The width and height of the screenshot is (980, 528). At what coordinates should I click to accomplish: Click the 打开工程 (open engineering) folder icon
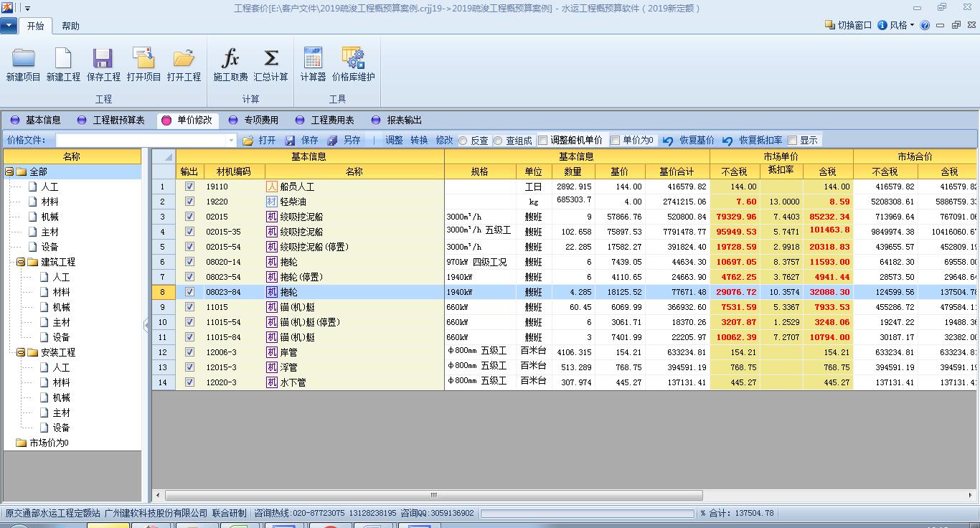pos(184,57)
